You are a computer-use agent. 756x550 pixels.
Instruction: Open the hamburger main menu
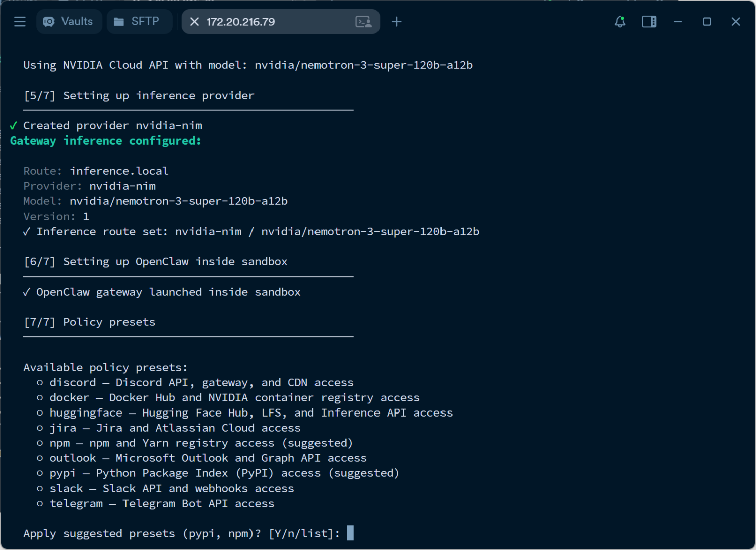[x=20, y=22]
